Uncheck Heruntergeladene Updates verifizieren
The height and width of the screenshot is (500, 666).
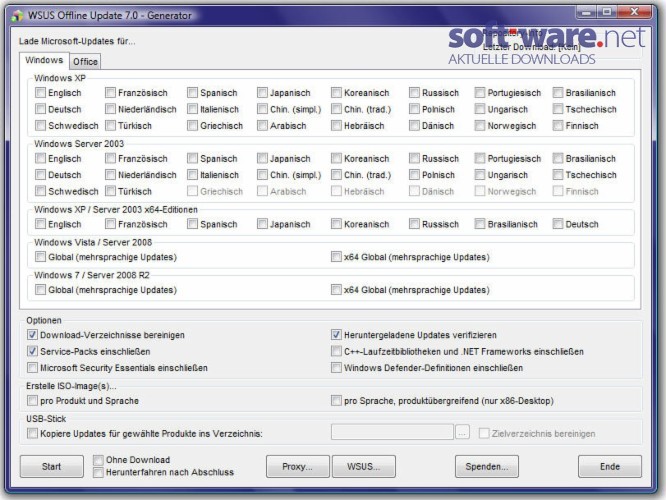click(336, 335)
